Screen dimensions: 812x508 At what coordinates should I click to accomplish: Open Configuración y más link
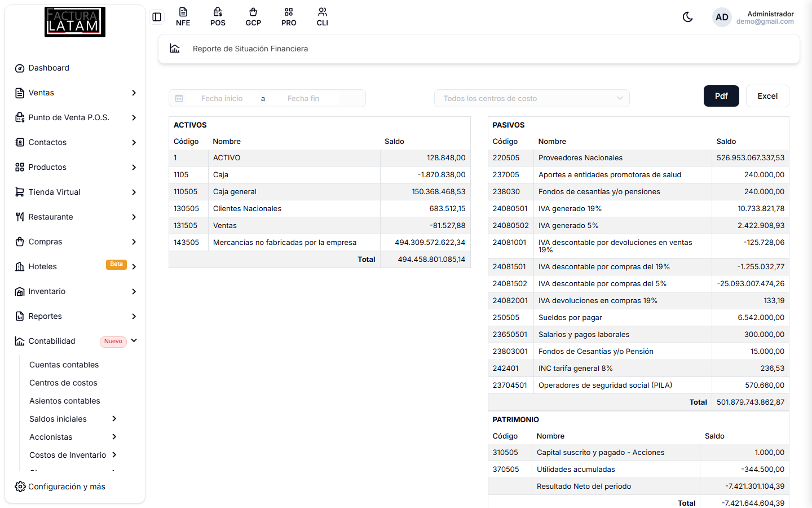pos(67,487)
